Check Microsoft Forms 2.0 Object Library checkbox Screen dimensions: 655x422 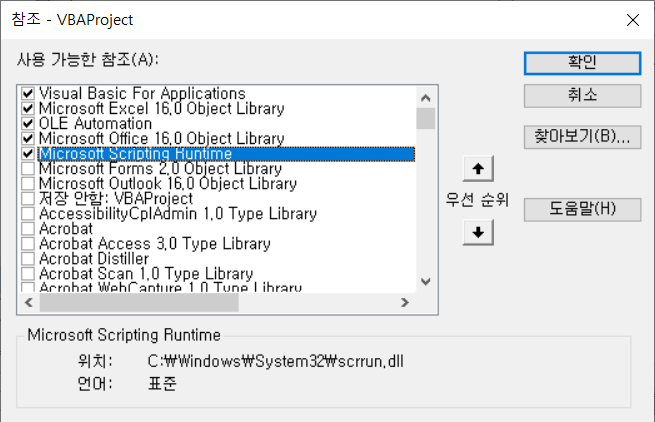click(28, 168)
